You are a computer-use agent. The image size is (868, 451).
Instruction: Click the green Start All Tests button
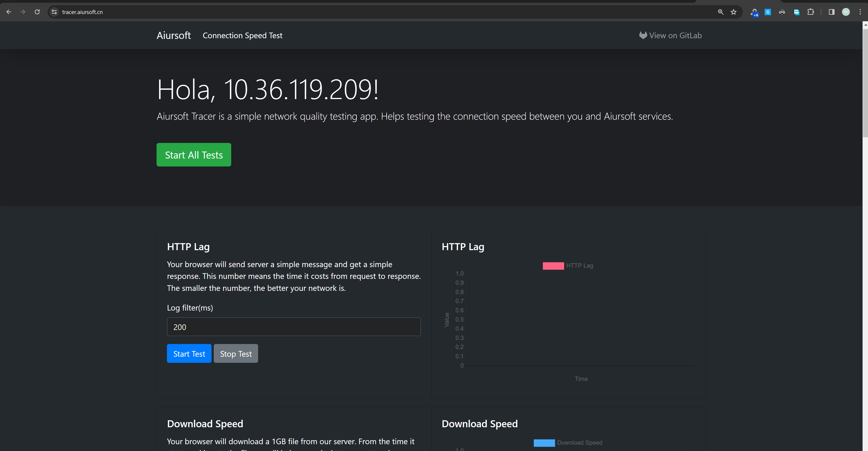click(194, 155)
